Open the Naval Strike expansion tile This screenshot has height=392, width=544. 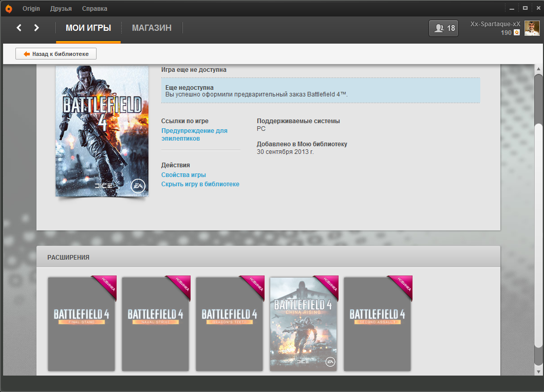point(156,324)
